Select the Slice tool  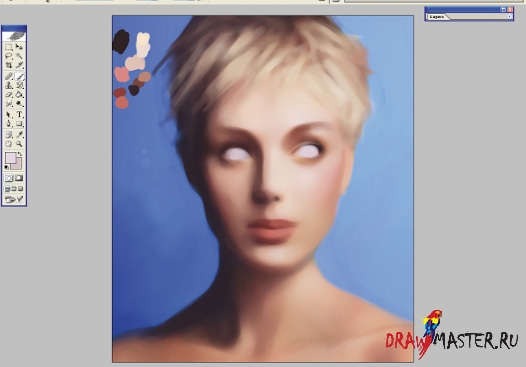(19, 65)
